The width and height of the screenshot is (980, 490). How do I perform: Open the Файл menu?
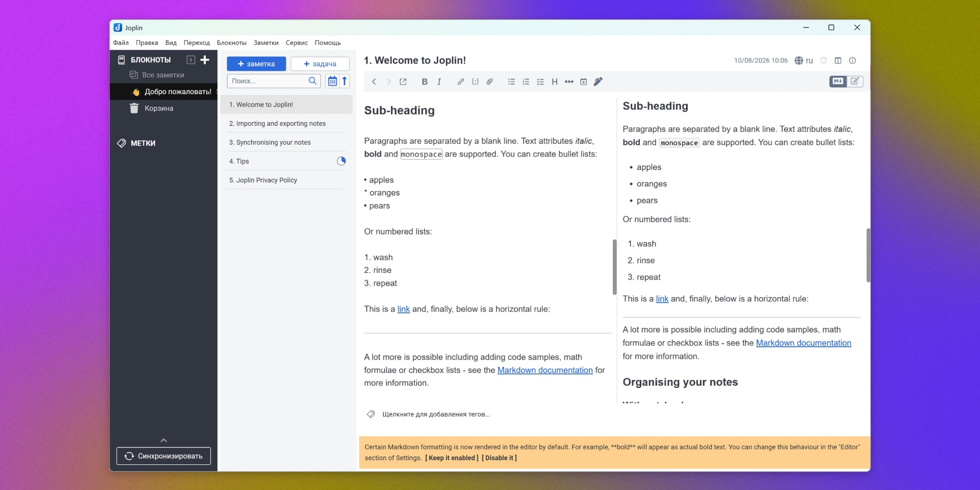click(121, 42)
